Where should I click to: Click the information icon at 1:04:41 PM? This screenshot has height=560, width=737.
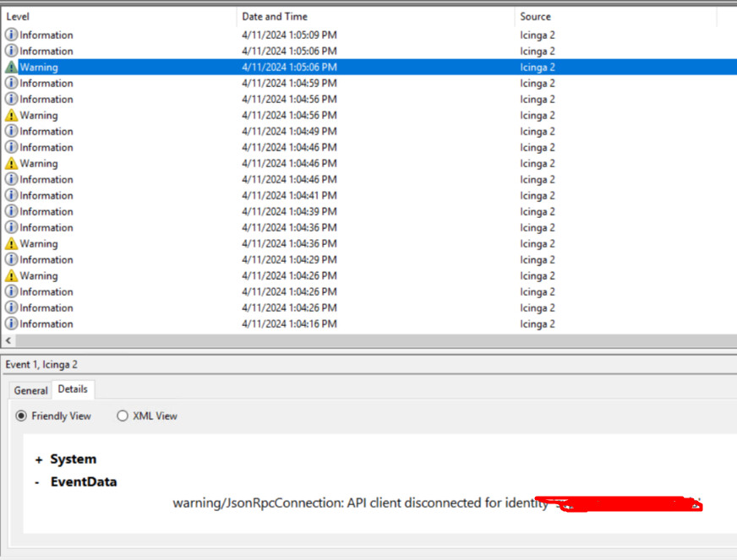click(11, 195)
